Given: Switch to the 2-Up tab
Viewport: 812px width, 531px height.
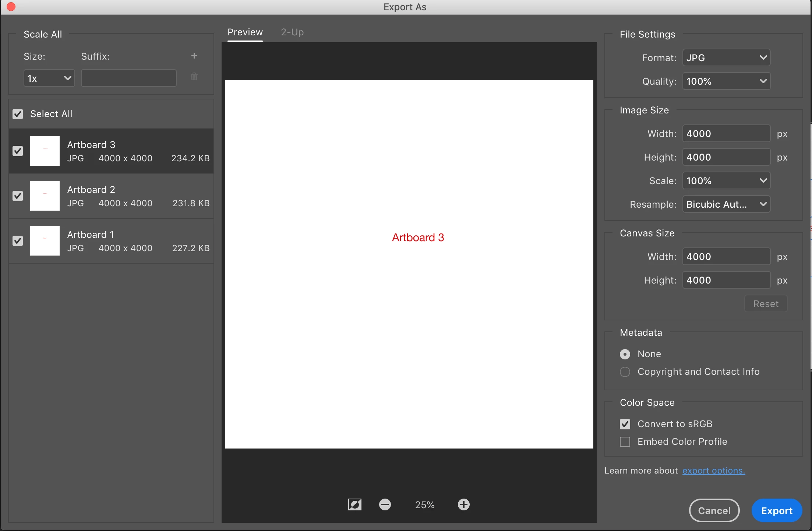Looking at the screenshot, I should [x=292, y=32].
